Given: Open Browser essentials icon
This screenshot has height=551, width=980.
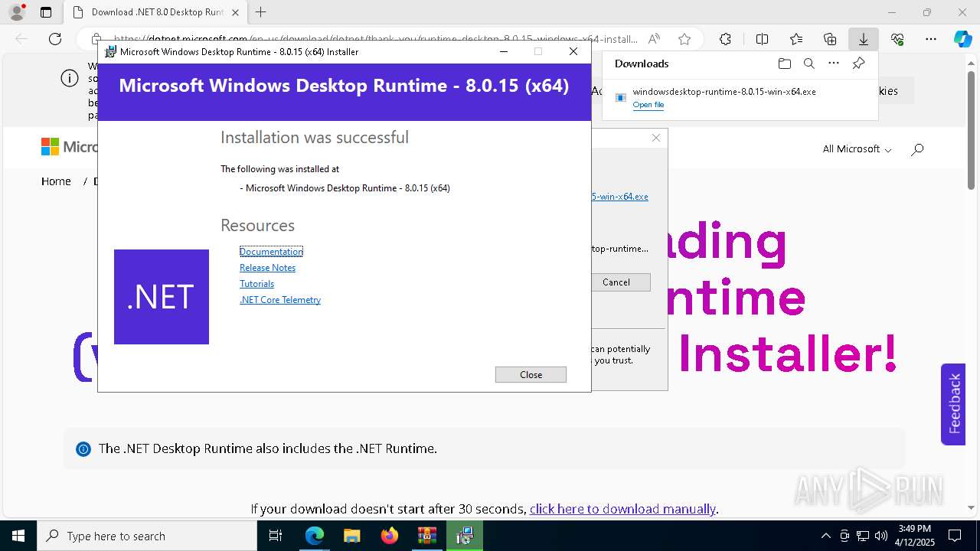Looking at the screenshot, I should click(x=897, y=39).
